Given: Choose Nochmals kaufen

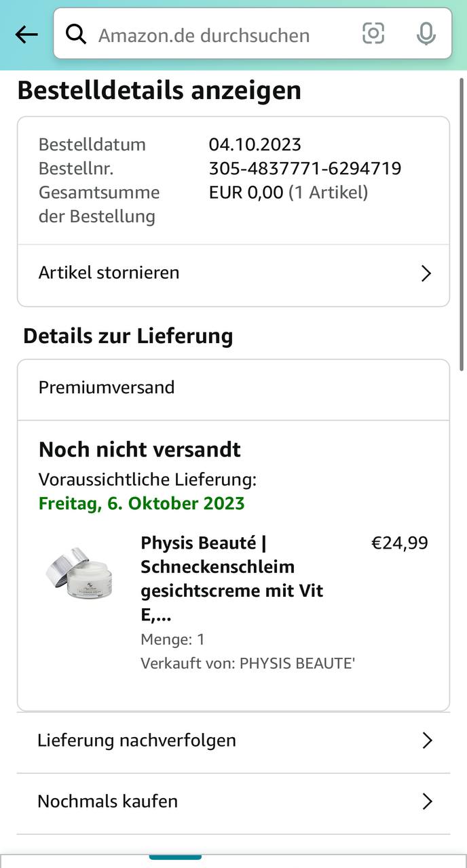Looking at the screenshot, I should [107, 801].
